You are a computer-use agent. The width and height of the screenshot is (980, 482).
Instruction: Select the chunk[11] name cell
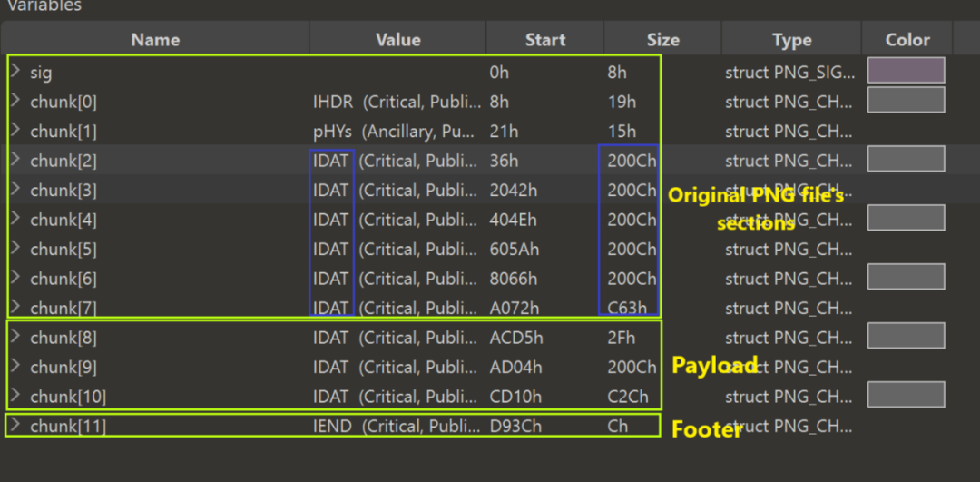pos(67,427)
